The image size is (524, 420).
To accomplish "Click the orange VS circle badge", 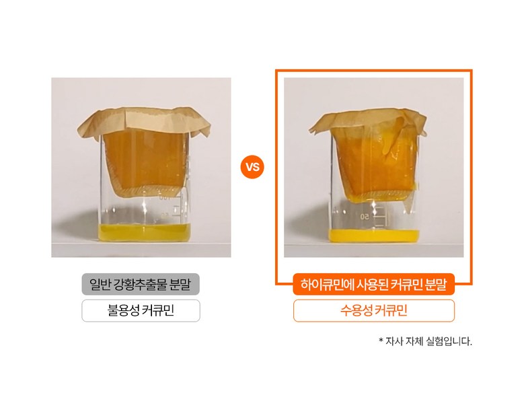I will pos(252,167).
